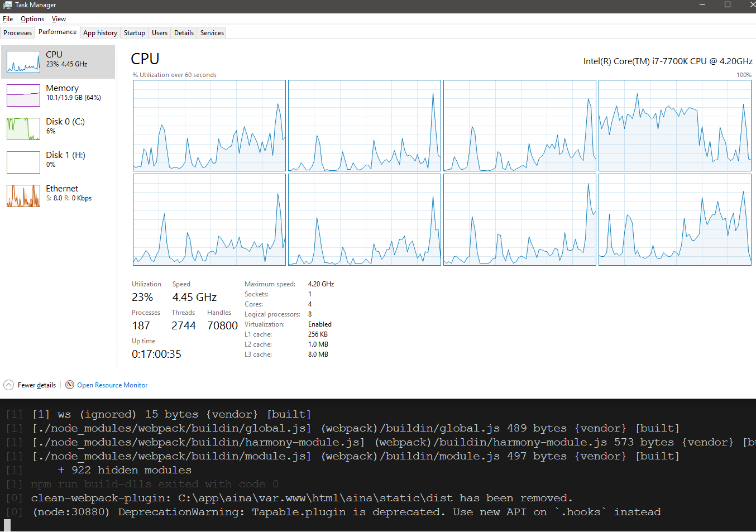Click the up time value 0:17:00:35
This screenshot has height=532, width=756.
156,354
